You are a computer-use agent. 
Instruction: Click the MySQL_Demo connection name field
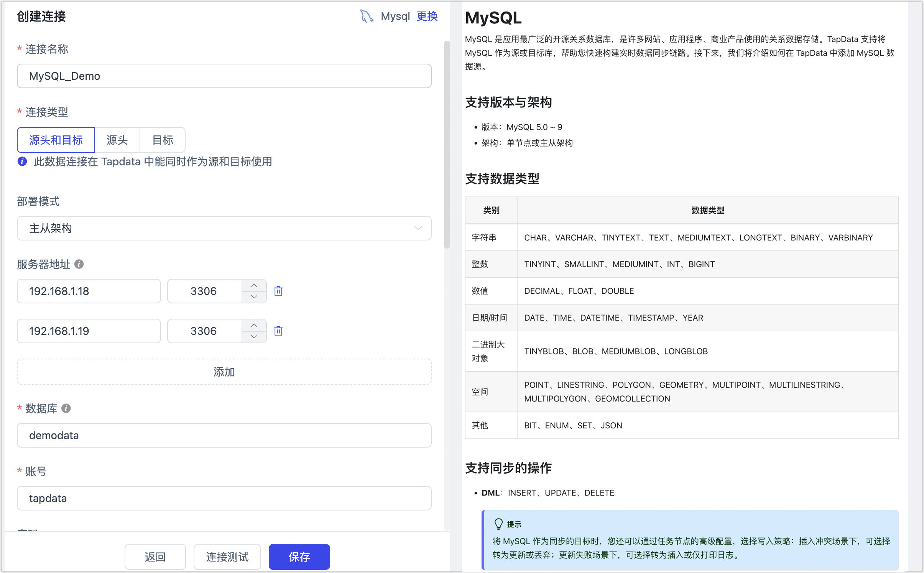coord(224,76)
